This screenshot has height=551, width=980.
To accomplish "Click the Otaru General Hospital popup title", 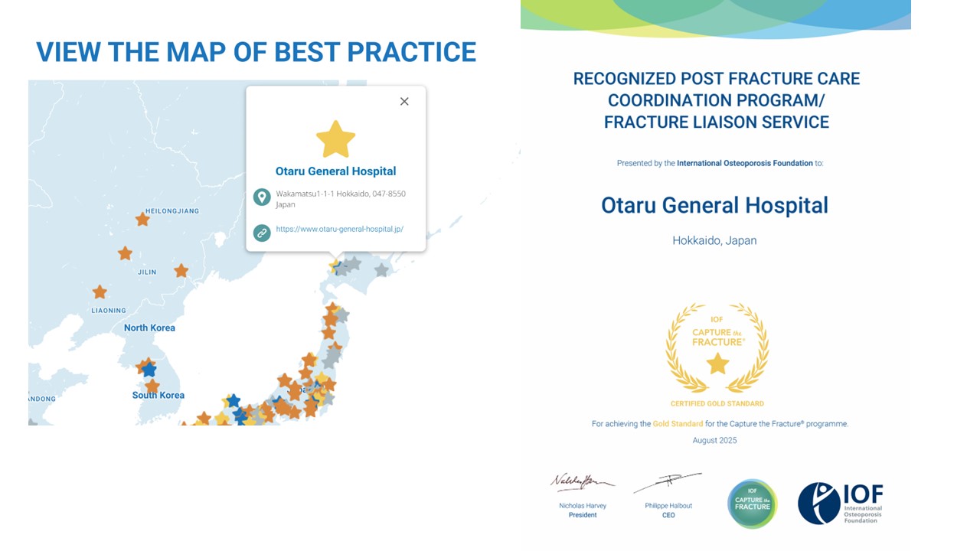I will [335, 171].
